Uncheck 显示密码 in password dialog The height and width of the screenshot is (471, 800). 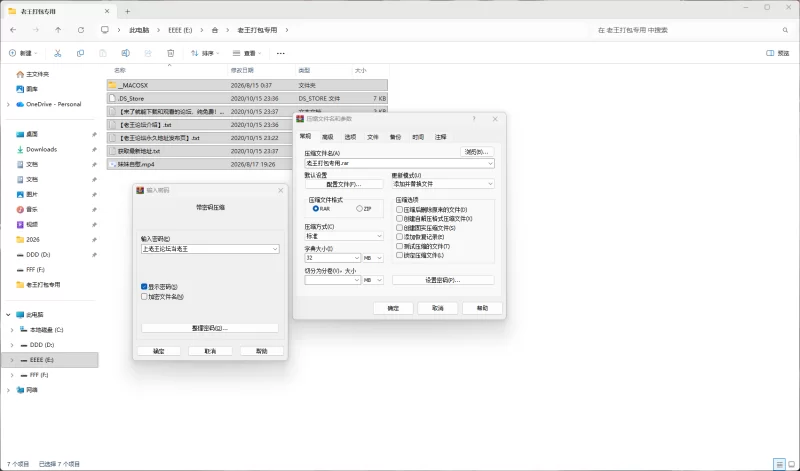coord(144,287)
